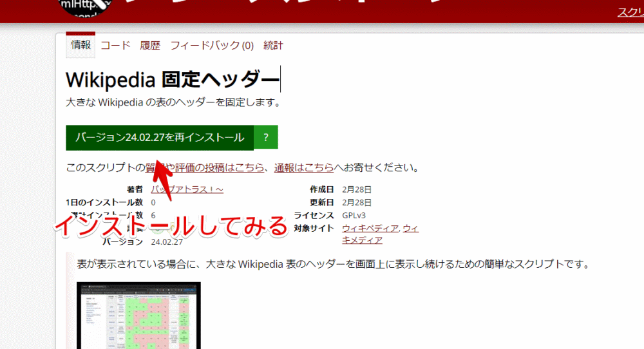Open the フィードバック (0) tab
The width and height of the screenshot is (644, 349).
click(212, 45)
